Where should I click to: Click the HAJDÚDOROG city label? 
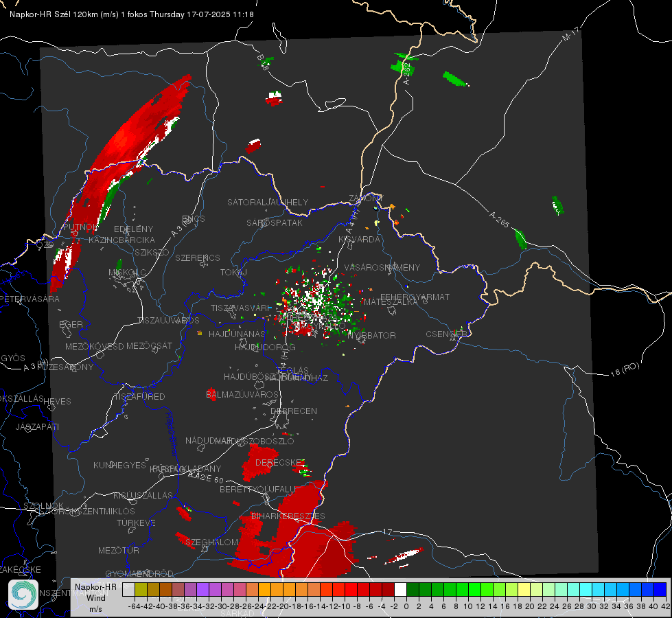[265, 347]
